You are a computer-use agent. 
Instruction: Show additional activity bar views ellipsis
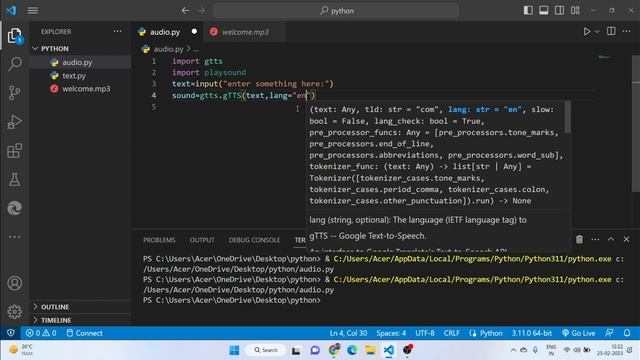point(15,237)
